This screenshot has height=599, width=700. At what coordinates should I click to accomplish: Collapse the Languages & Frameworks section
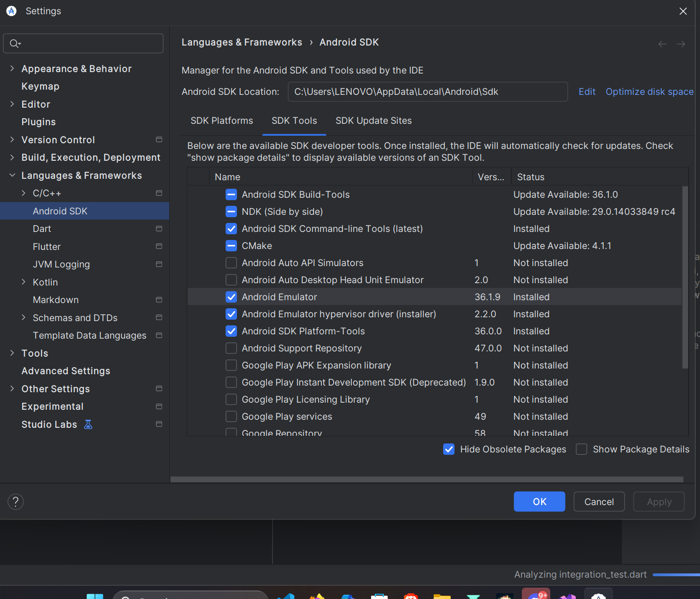point(12,175)
